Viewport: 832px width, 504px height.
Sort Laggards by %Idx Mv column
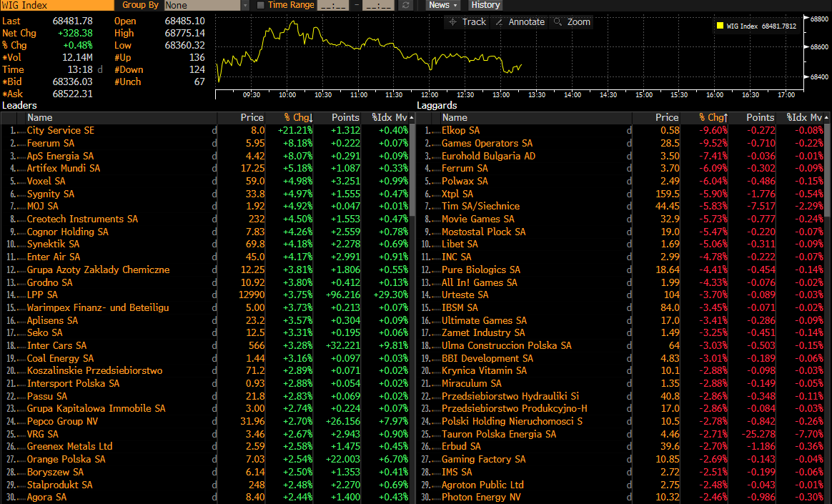tap(806, 117)
